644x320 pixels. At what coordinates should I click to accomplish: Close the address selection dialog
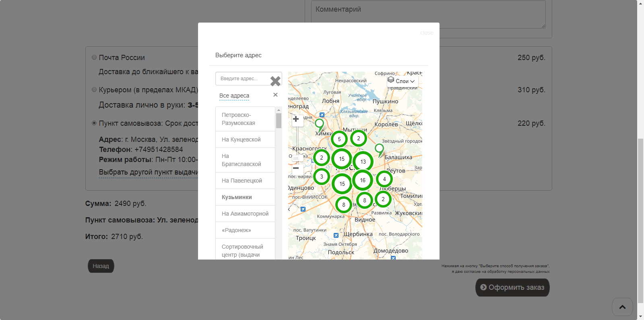427,33
